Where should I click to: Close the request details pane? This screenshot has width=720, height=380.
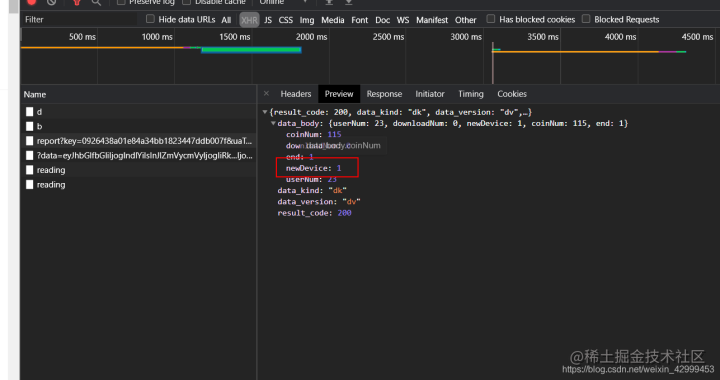tap(266, 94)
